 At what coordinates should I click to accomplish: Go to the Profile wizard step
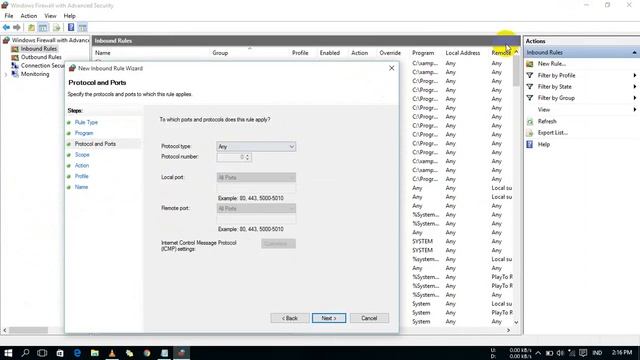tap(81, 176)
